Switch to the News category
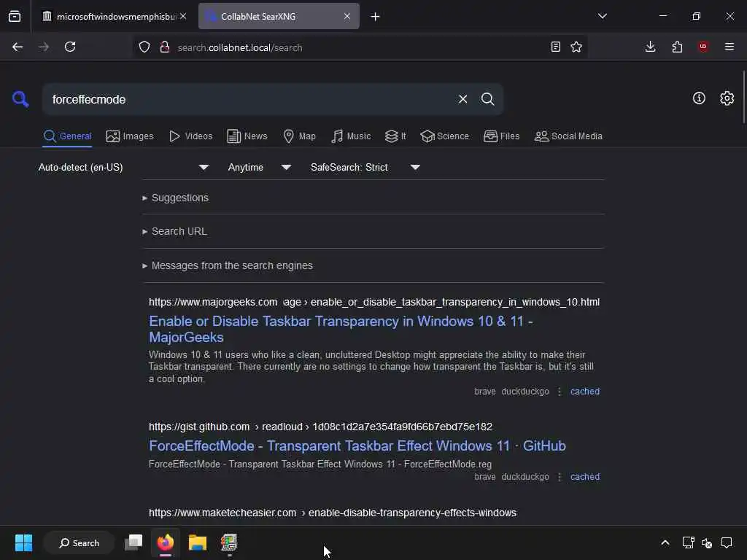The width and height of the screenshot is (747, 560). coord(247,136)
